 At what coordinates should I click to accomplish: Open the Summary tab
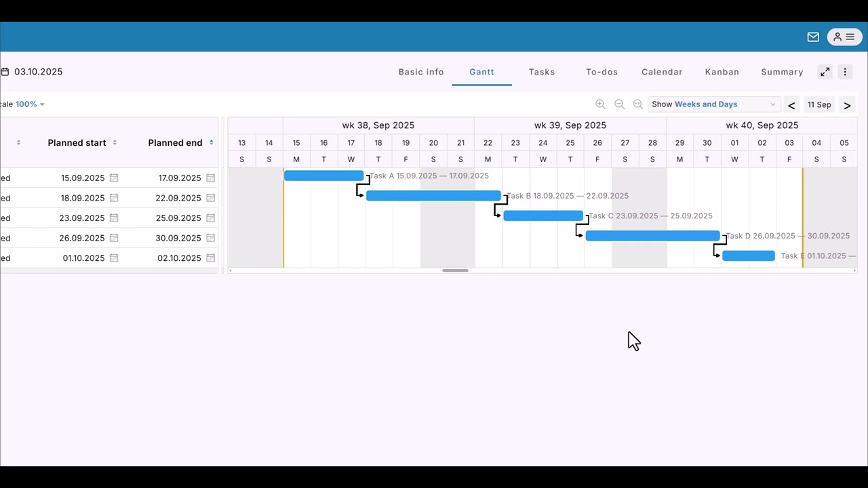point(782,72)
